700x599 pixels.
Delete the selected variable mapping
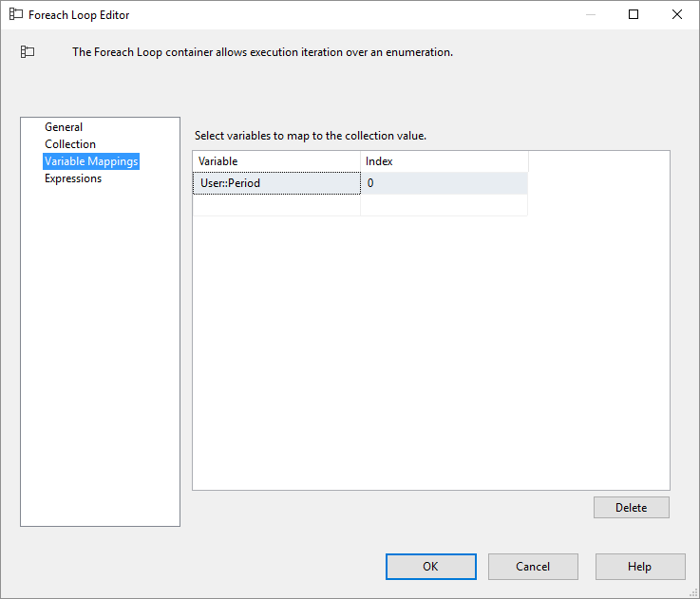pyautogui.click(x=632, y=508)
